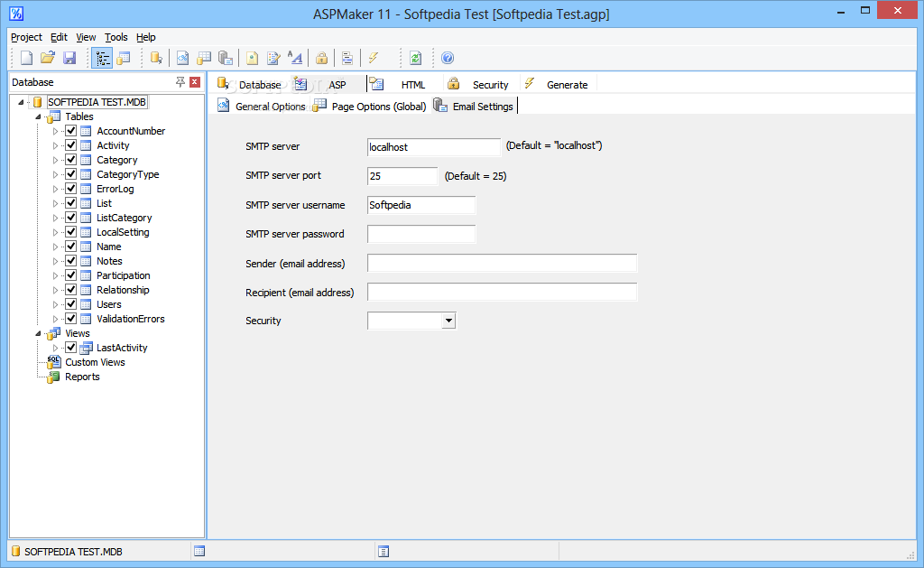Expand the Relationship table node
The image size is (924, 568).
[55, 290]
